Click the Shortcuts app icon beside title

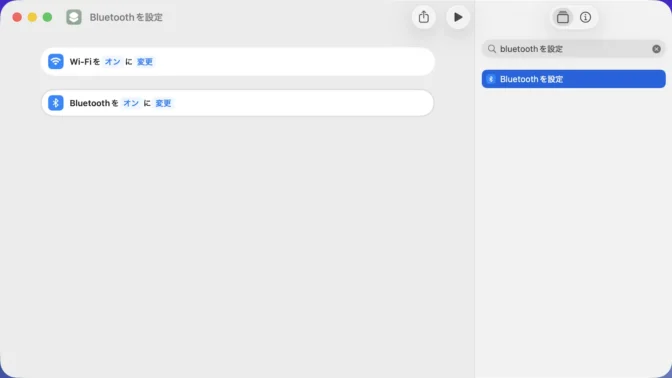point(74,17)
